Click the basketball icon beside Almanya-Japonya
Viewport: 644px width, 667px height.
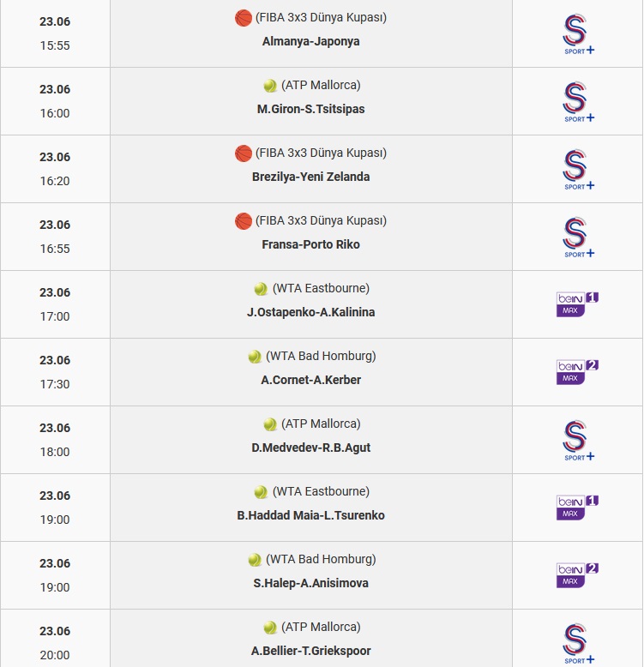[244, 18]
